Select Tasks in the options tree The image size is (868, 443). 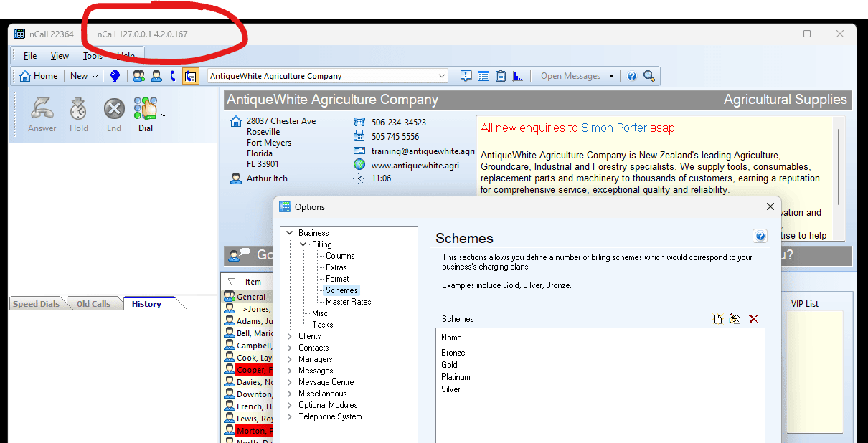tap(323, 325)
